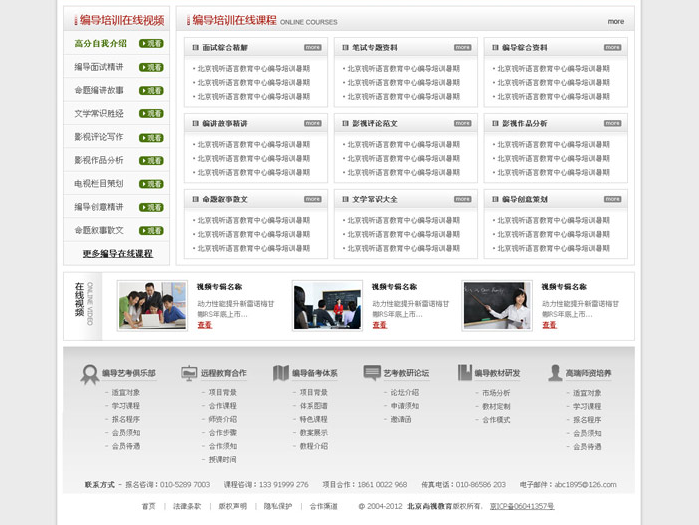Click the person icon beside 高端师资培养
The width and height of the screenshot is (699, 525).
click(x=555, y=373)
